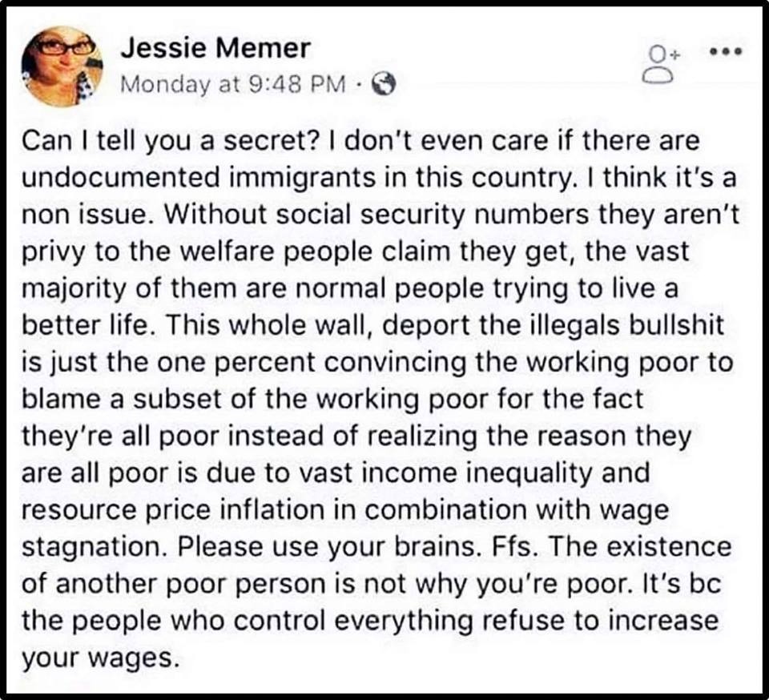Screen dimensions: 769x700
Task: Click the words "undocumented immigrants" in post
Action: tap(199, 178)
